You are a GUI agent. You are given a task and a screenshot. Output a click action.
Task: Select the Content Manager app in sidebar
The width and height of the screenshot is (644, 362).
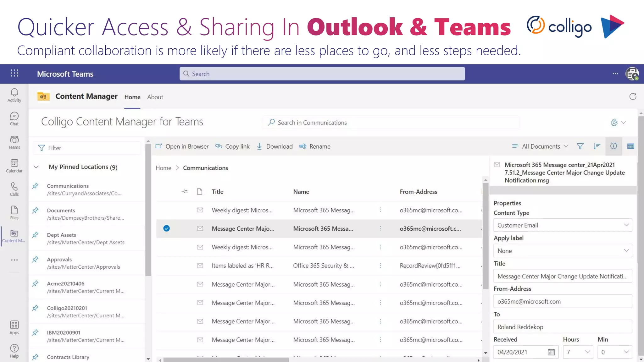point(14,237)
